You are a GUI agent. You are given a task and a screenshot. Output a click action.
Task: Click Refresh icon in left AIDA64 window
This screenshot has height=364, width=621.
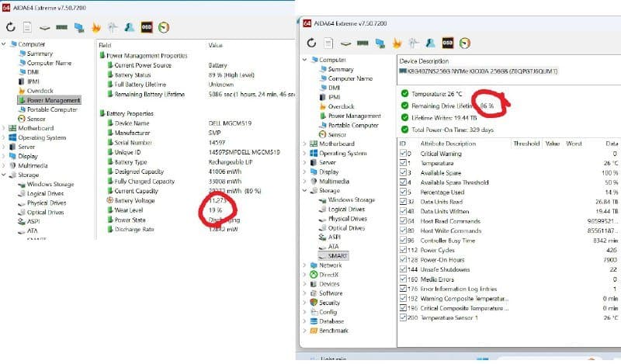point(11,27)
